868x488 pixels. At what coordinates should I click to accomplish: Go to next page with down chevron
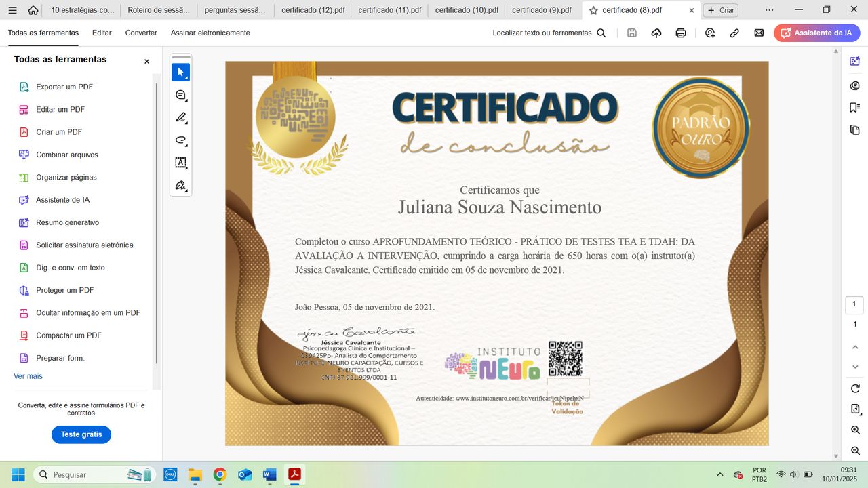pos(854,367)
